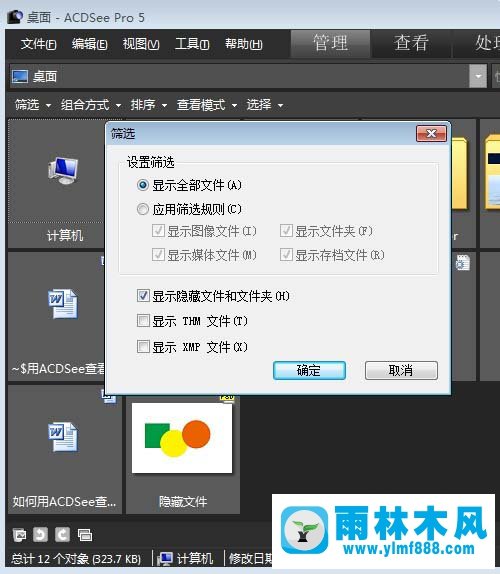The height and width of the screenshot is (574, 500).
Task: Switch to the 查看 mode tab
Action: 411,43
